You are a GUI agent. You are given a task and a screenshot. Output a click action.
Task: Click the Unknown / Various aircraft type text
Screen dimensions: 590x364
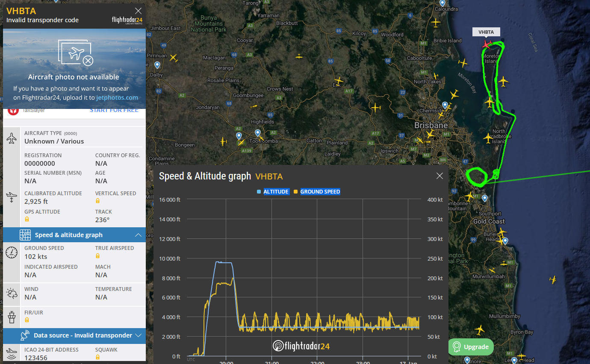coord(54,141)
